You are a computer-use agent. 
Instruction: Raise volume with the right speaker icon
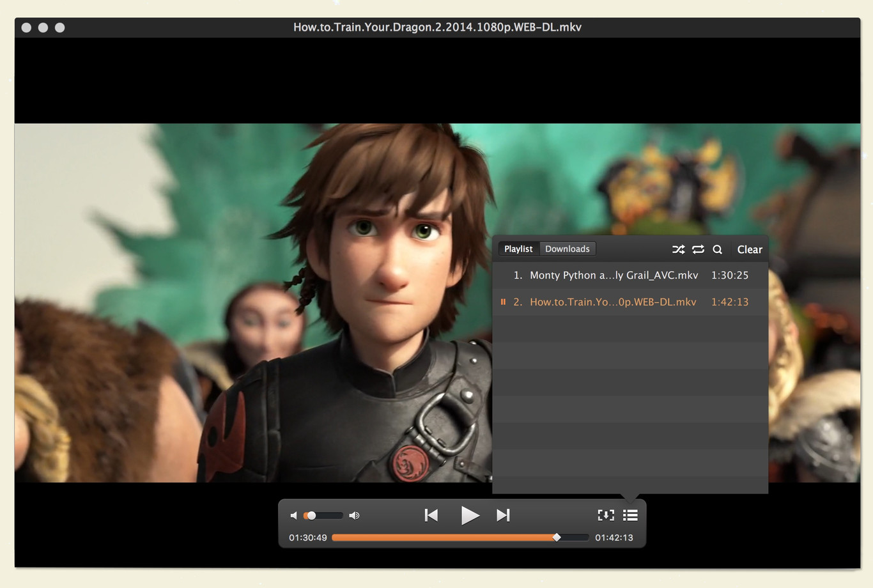tap(355, 515)
